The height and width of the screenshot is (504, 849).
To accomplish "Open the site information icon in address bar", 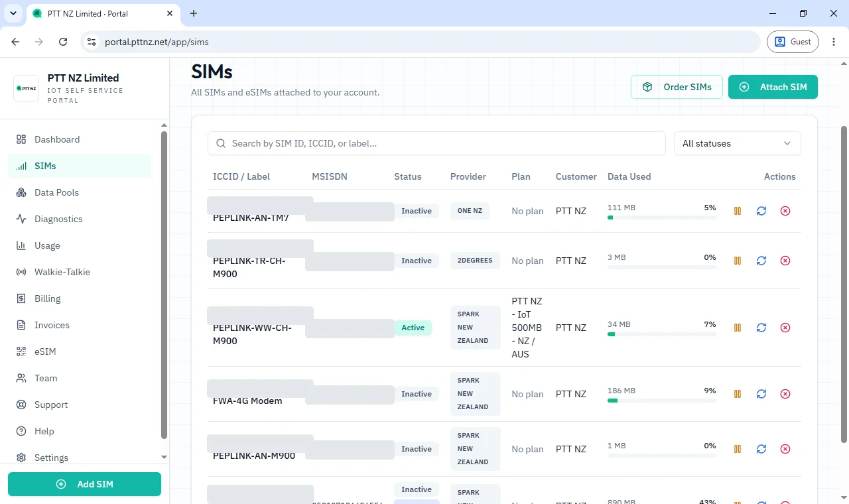I will tap(92, 42).
